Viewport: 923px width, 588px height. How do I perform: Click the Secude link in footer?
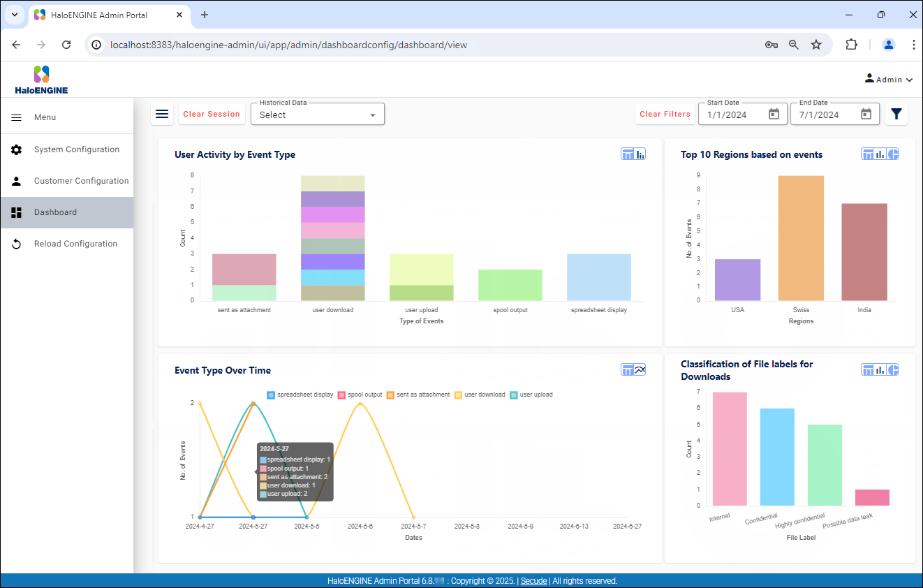[x=533, y=581]
